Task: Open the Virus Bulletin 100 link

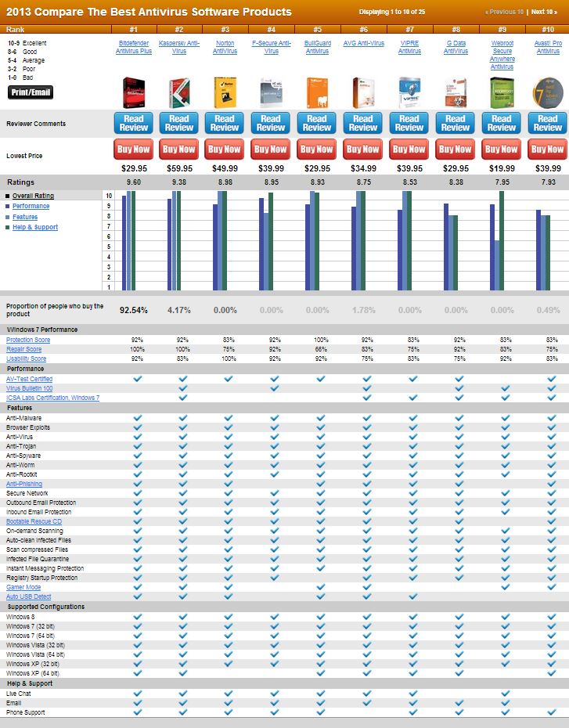Action: coord(29,388)
